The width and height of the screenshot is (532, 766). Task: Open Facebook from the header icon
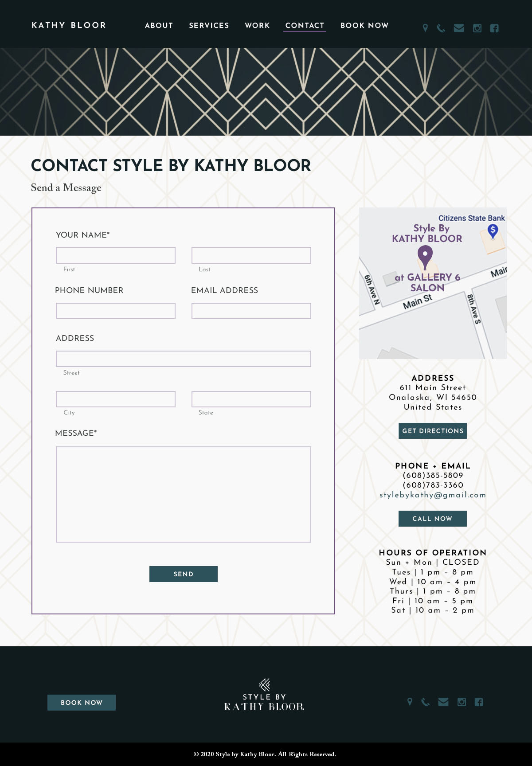pos(494,28)
